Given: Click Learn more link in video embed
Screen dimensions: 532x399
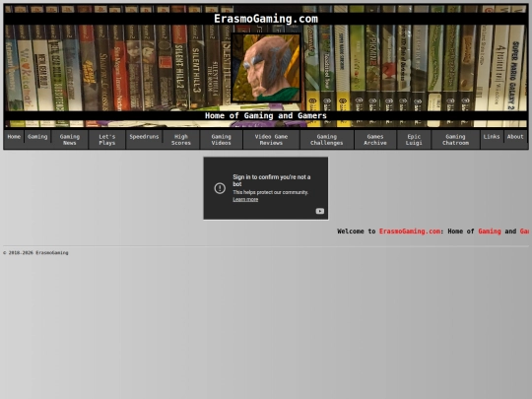Looking at the screenshot, I should pyautogui.click(x=245, y=199).
